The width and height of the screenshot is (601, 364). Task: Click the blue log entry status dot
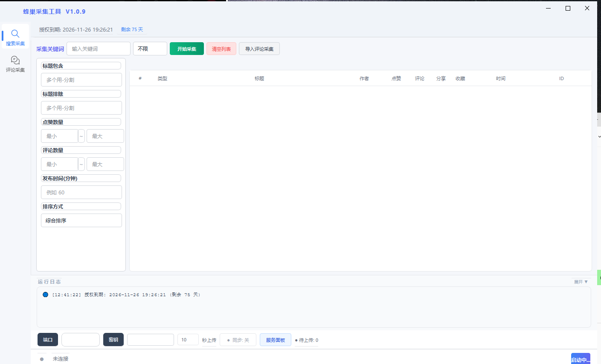46,295
